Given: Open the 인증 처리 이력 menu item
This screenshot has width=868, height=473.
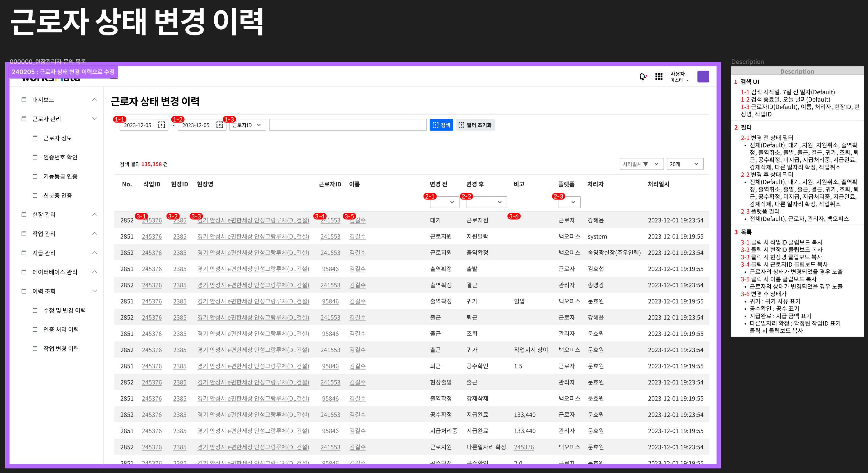Looking at the screenshot, I should tap(61, 330).
